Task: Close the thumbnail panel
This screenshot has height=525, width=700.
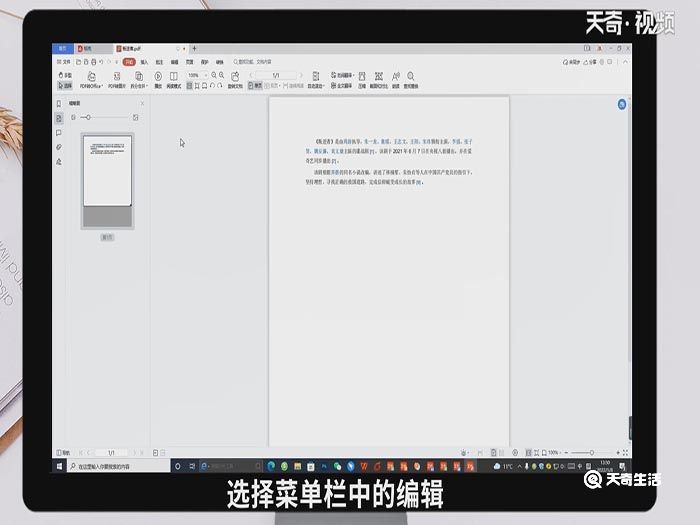Action: click(x=142, y=104)
